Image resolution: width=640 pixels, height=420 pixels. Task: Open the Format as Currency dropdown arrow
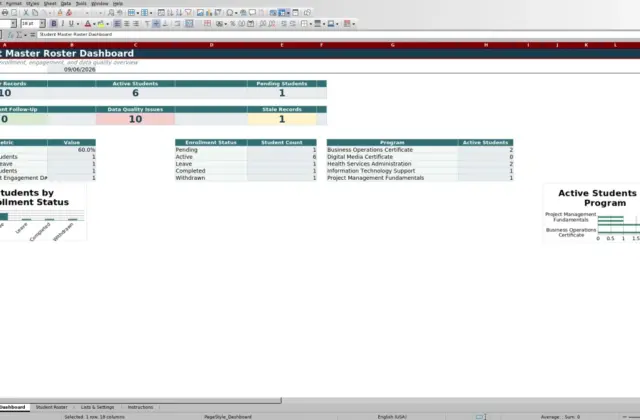point(226,24)
